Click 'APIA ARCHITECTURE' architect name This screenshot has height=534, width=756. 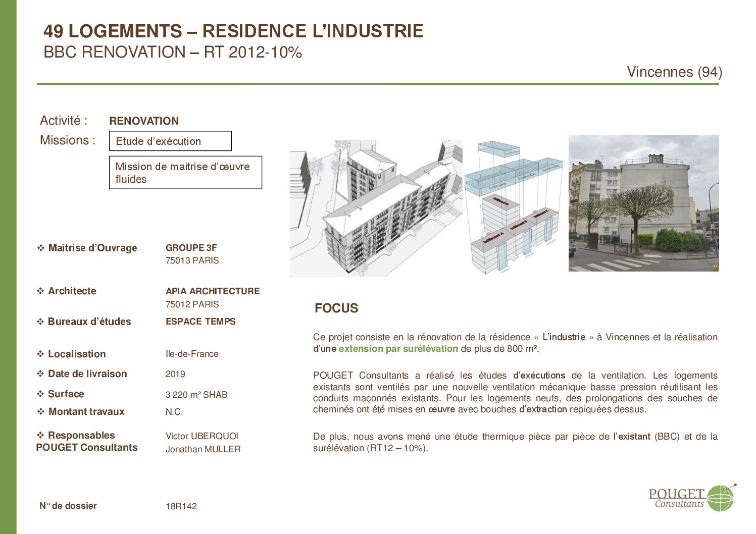pyautogui.click(x=213, y=291)
